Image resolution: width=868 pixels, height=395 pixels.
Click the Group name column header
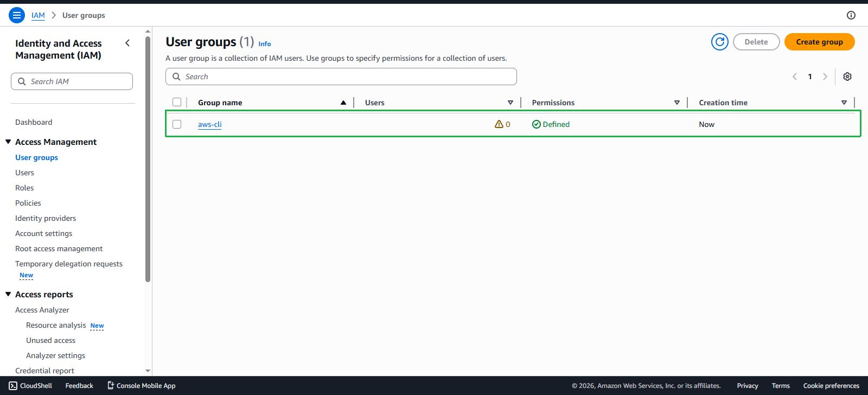220,103
